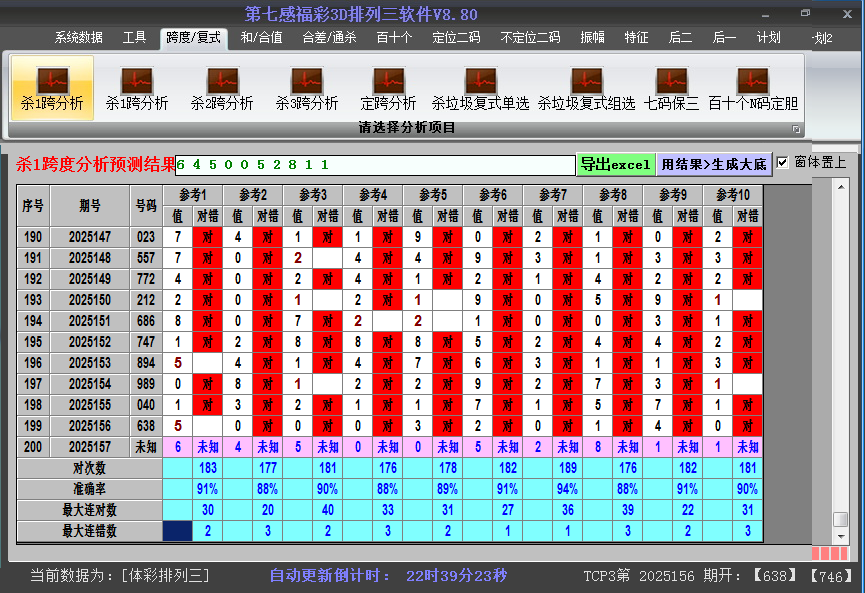Switch to the 后一 tab

pos(724,38)
